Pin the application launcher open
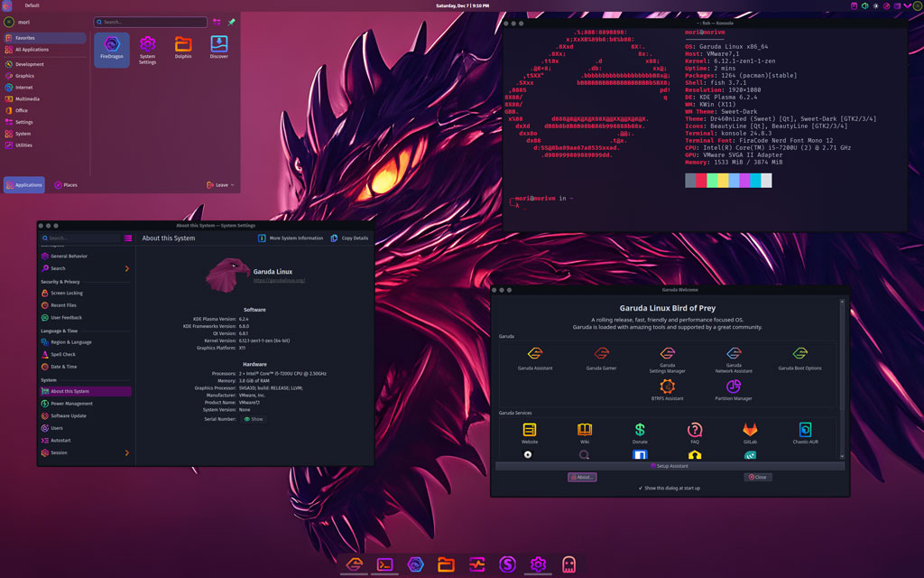This screenshot has width=924, height=578. 231,22
